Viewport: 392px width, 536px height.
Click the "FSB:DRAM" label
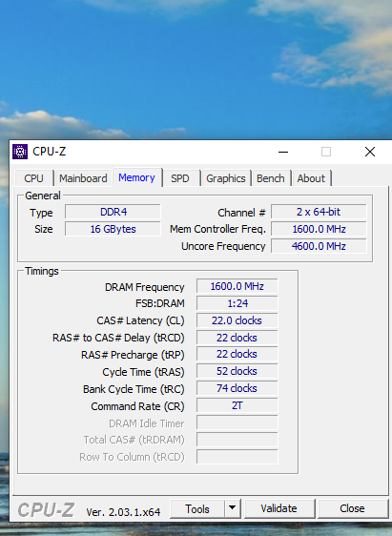[160, 303]
